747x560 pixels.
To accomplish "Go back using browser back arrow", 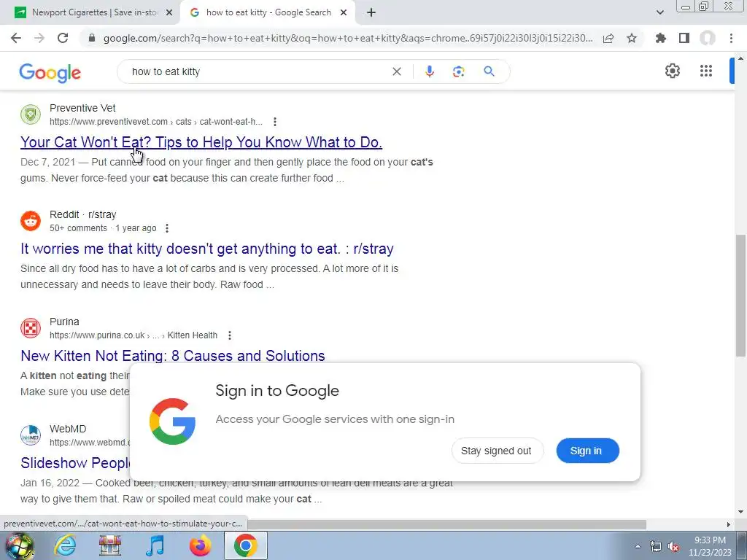I will [16, 38].
